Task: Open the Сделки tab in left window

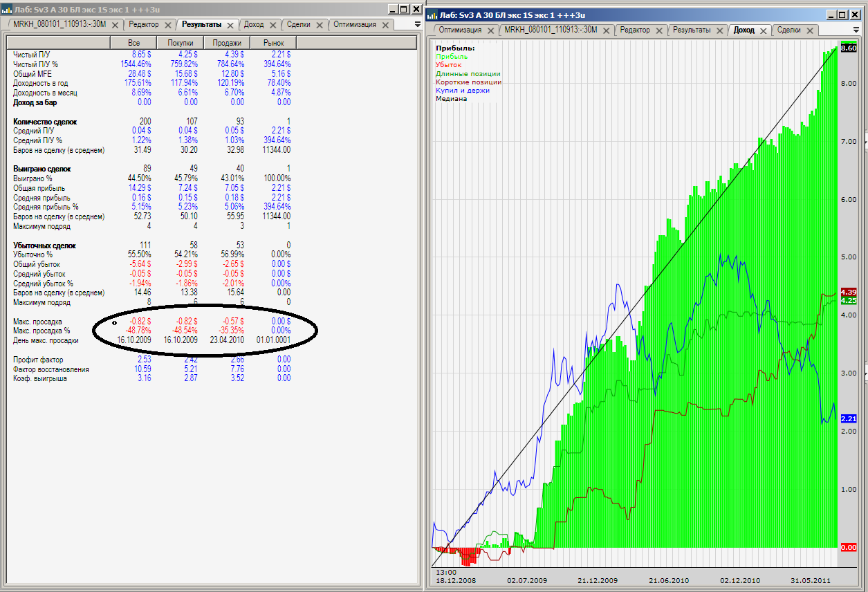Action: tap(298, 25)
